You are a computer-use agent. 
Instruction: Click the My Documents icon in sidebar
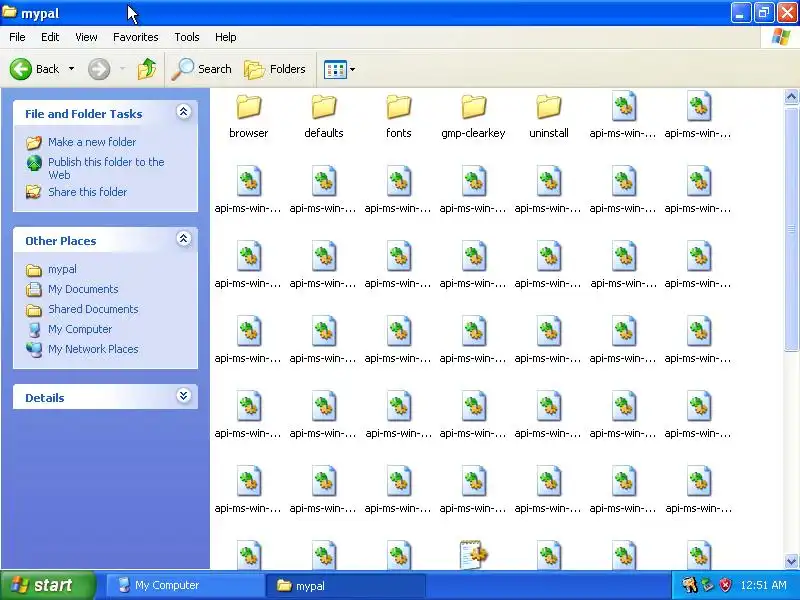(x=34, y=290)
